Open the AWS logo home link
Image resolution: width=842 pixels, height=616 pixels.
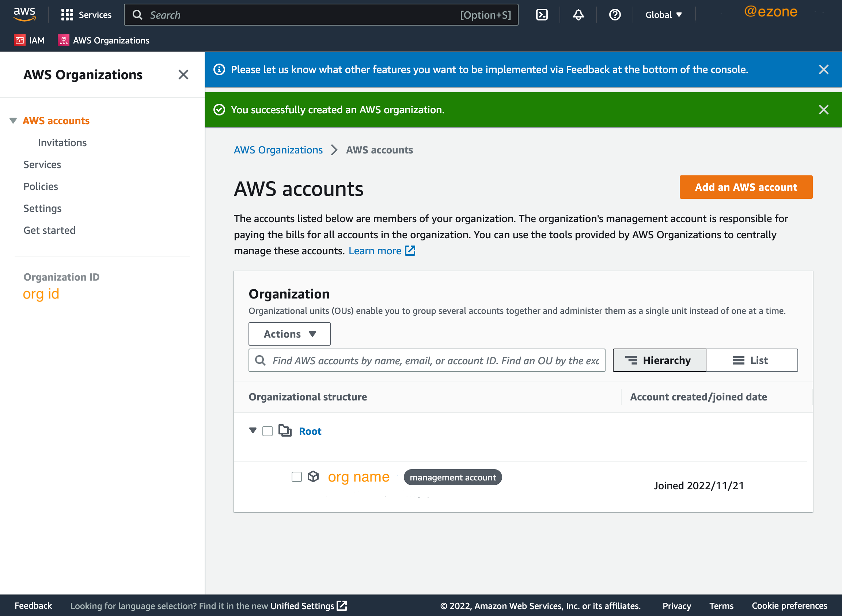coord(24,15)
